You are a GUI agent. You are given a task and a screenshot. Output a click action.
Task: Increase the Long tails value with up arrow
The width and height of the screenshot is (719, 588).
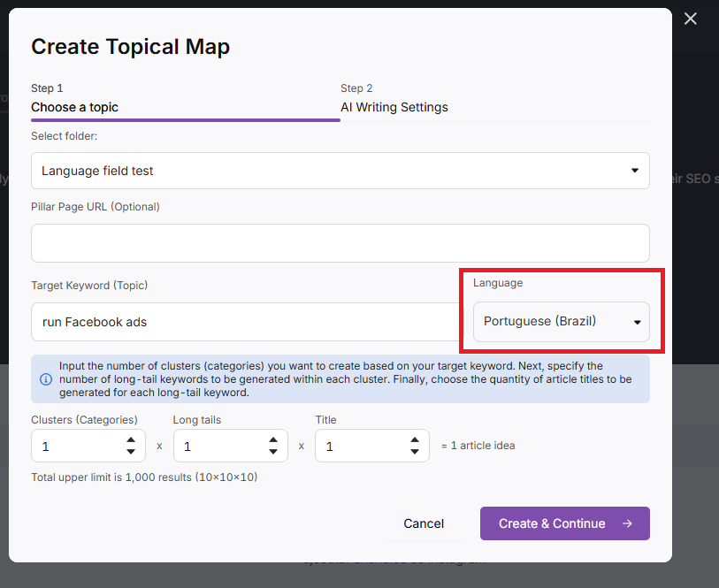click(x=273, y=440)
